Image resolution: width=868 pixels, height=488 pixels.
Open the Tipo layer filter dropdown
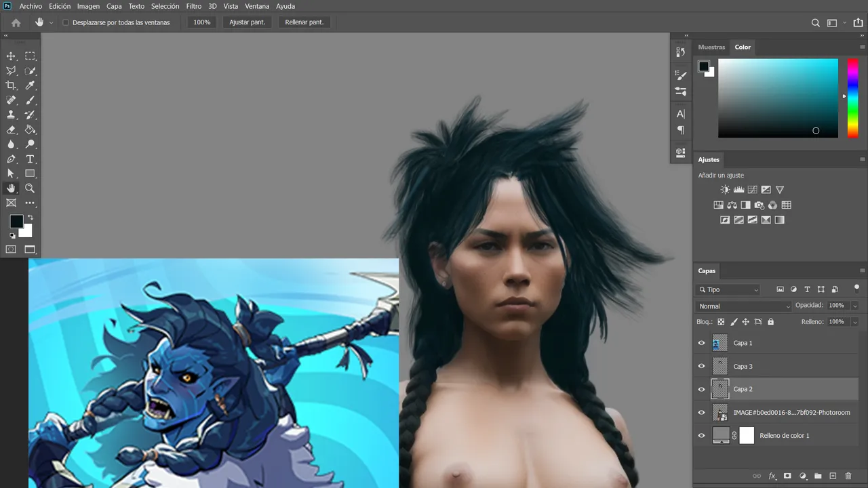tap(728, 289)
